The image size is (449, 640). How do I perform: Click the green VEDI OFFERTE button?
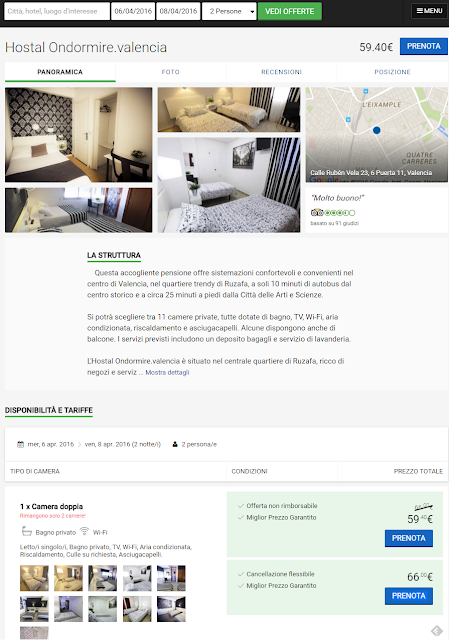tap(290, 11)
